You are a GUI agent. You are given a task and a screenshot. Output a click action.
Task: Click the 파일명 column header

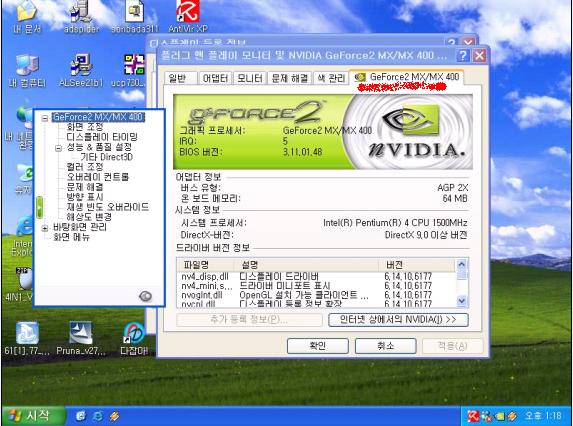pyautogui.click(x=205, y=265)
